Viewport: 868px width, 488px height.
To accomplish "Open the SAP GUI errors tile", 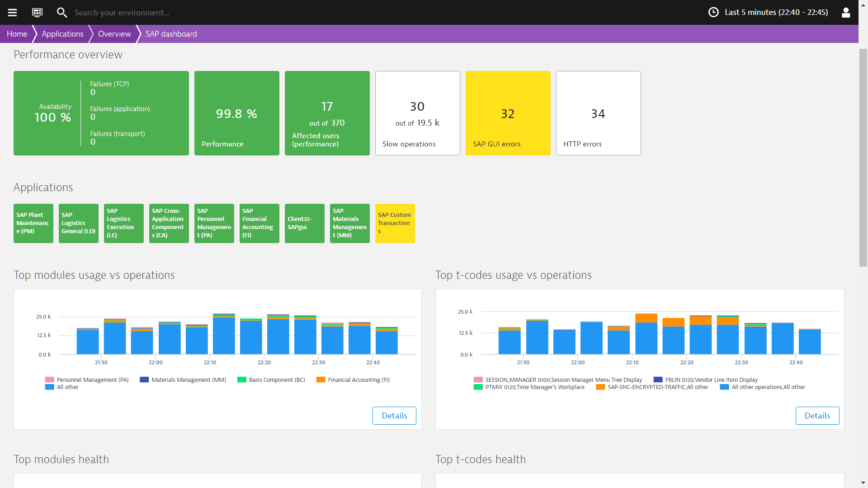I will 508,113.
